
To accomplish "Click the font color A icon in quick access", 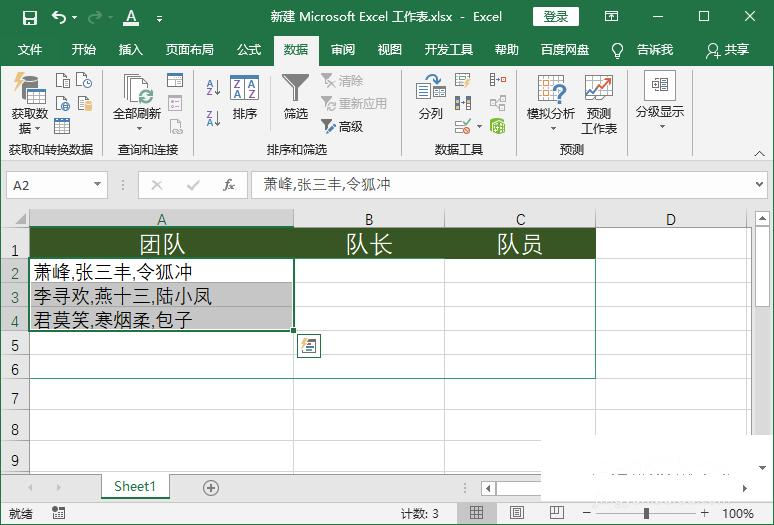I will 131,18.
